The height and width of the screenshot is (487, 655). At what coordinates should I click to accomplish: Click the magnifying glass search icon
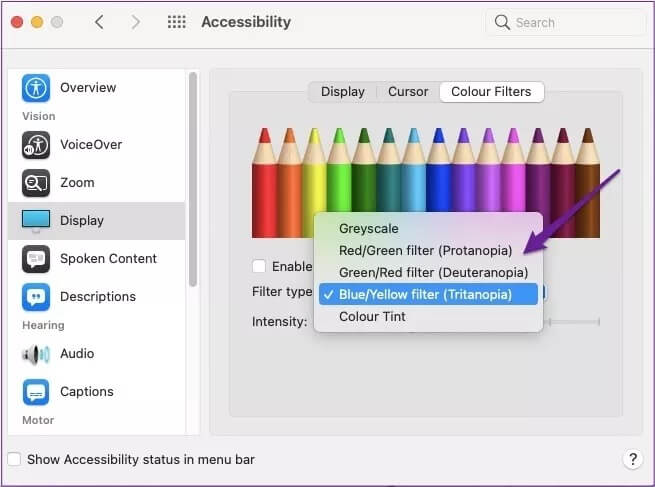pos(502,22)
